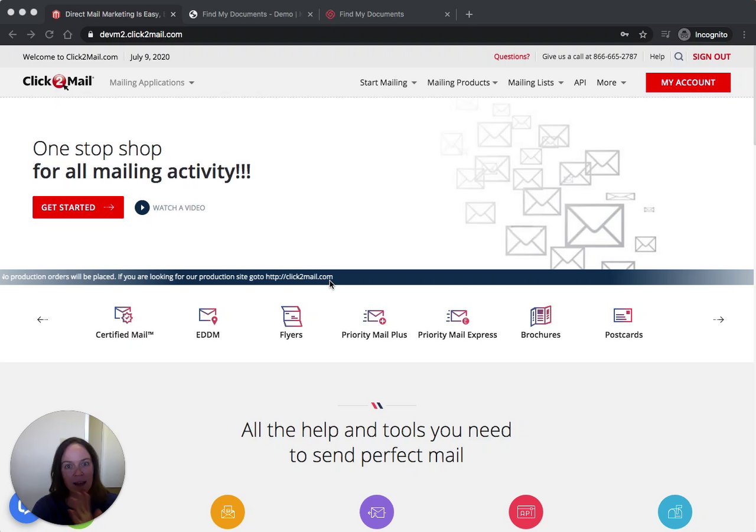Go back using browser back arrow
The image size is (756, 532).
[x=12, y=34]
